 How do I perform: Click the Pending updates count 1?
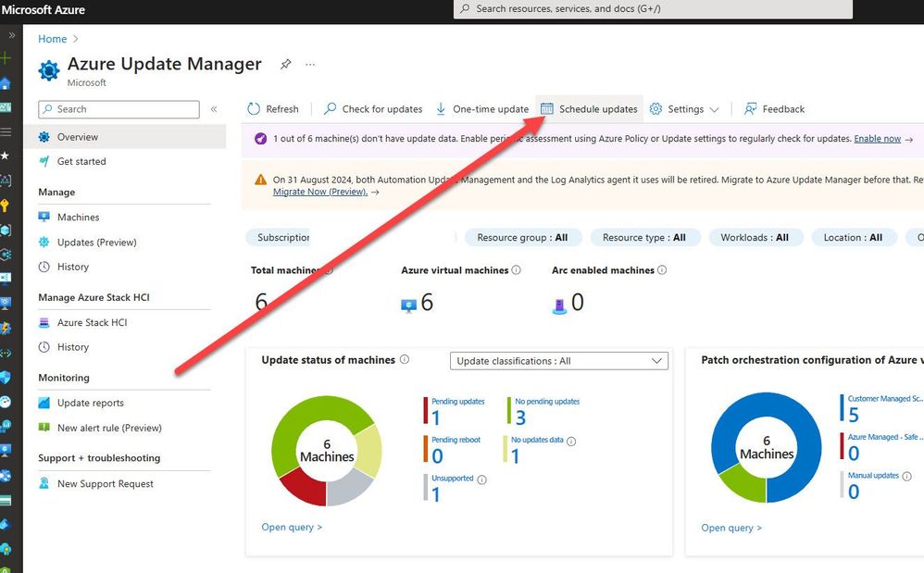point(435,417)
